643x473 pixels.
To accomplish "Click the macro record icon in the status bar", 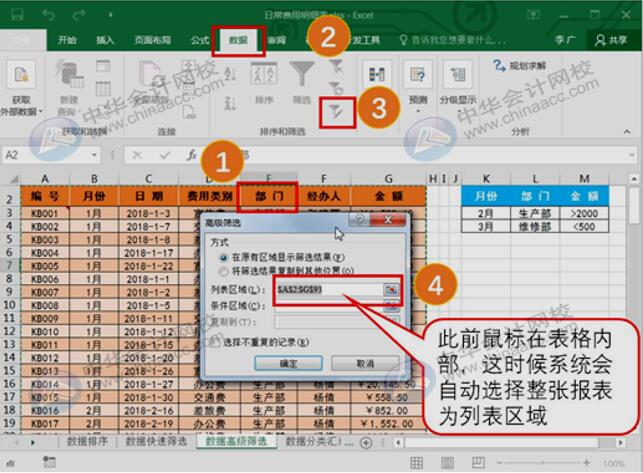I will pyautogui.click(x=49, y=462).
